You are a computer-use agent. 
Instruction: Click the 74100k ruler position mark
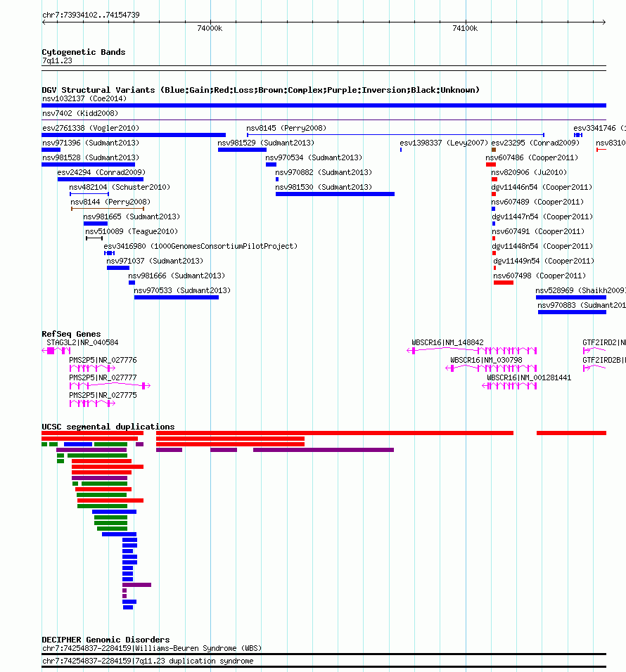tap(465, 29)
